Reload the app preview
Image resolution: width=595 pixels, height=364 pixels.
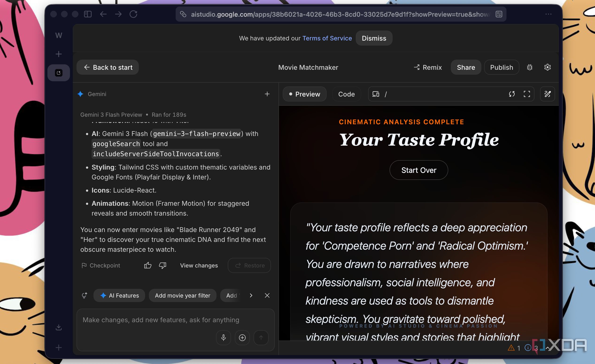click(512, 94)
